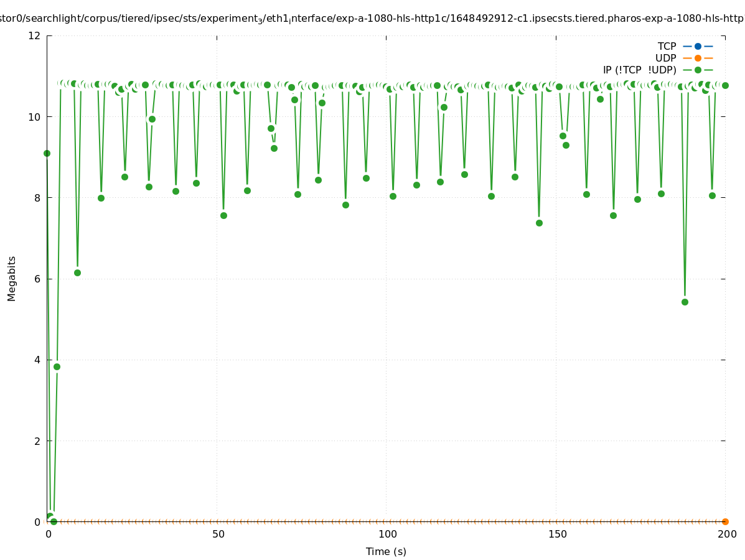
Task: Select the UDP legend label
Action: pos(665,58)
